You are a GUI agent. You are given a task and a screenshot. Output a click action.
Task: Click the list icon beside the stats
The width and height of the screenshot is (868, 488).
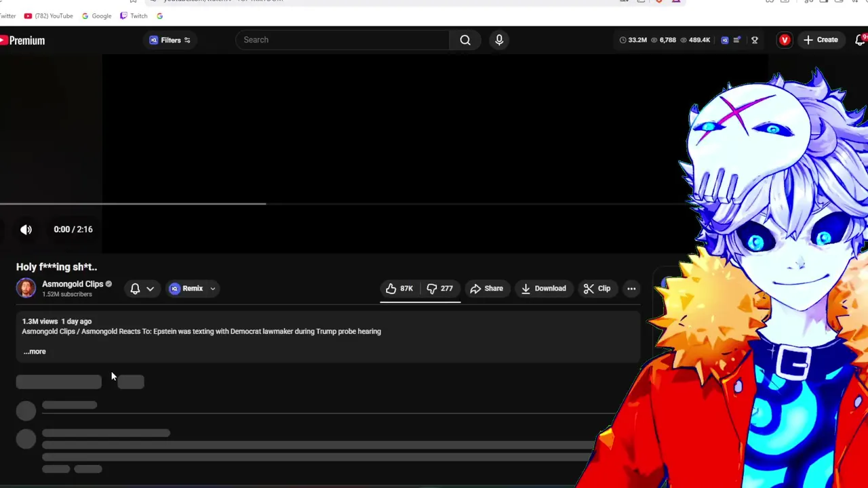coord(737,40)
